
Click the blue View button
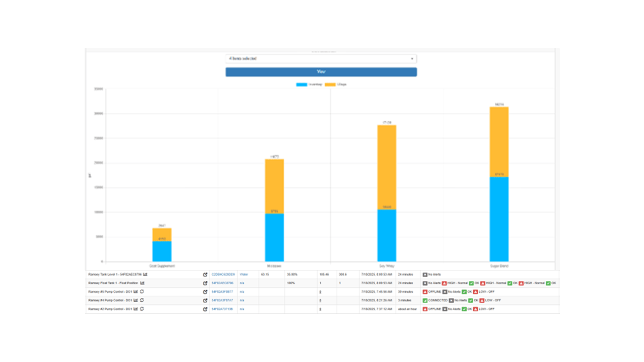(x=321, y=72)
